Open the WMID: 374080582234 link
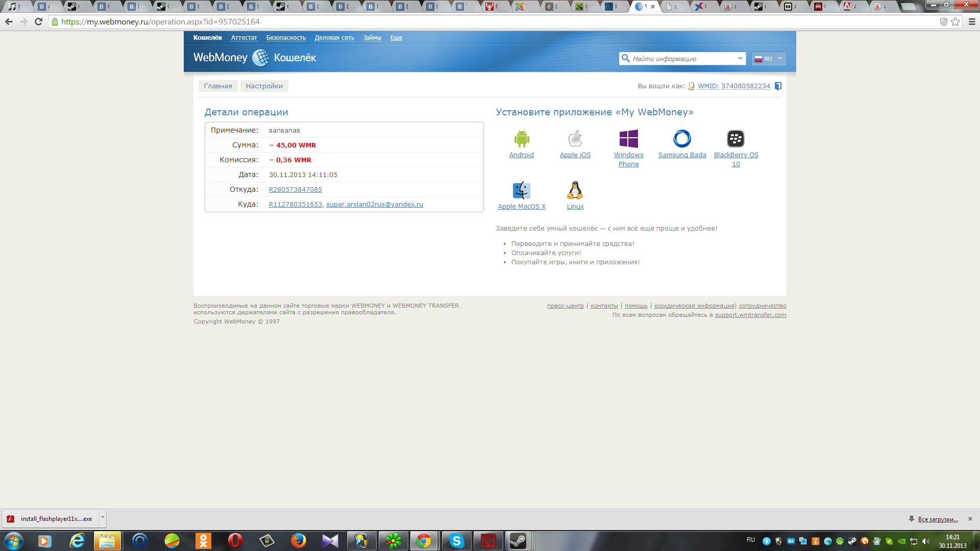Viewport: 980px width, 551px height. (733, 86)
